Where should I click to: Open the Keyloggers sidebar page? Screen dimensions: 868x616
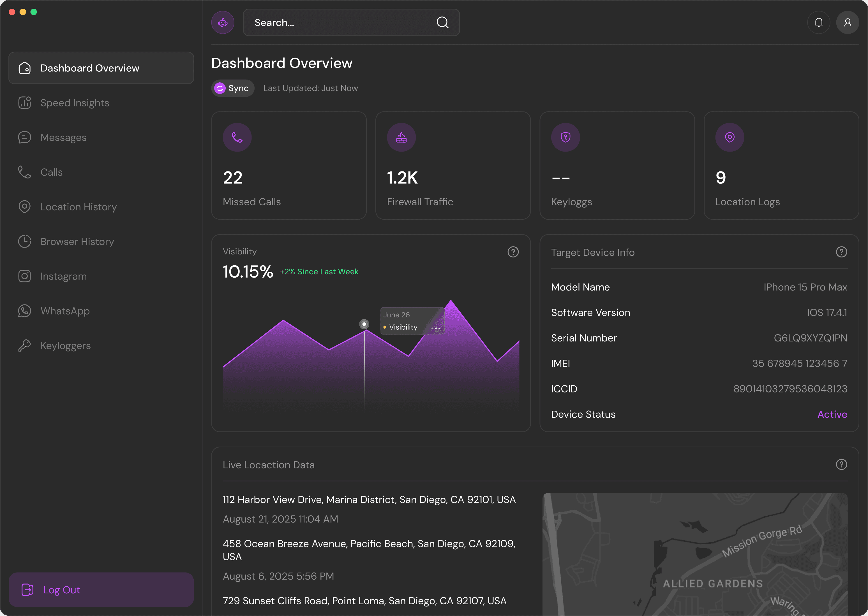click(x=65, y=346)
